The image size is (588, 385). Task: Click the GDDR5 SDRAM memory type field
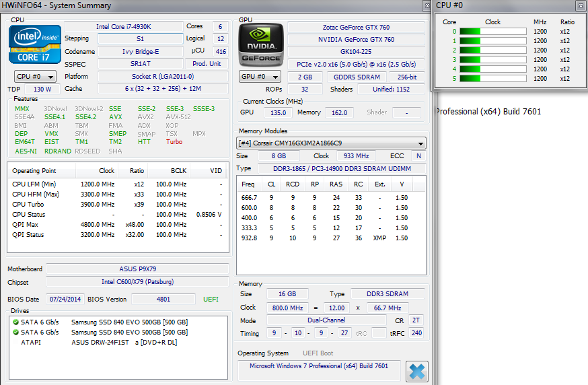coord(357,77)
